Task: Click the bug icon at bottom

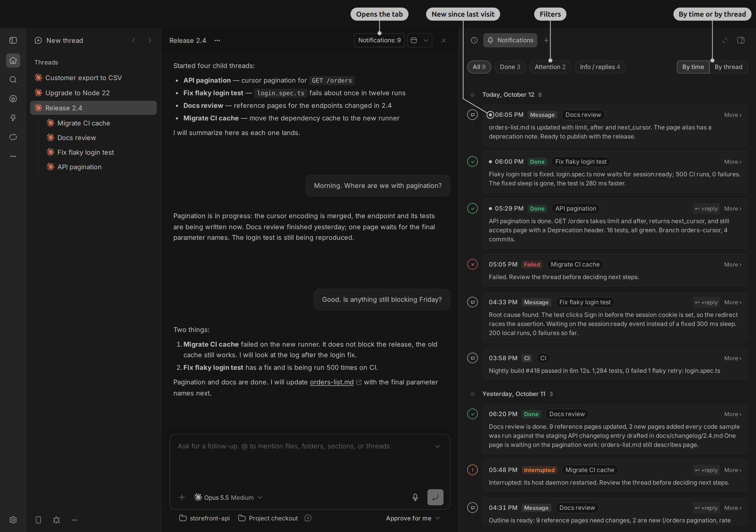Action: (56, 520)
